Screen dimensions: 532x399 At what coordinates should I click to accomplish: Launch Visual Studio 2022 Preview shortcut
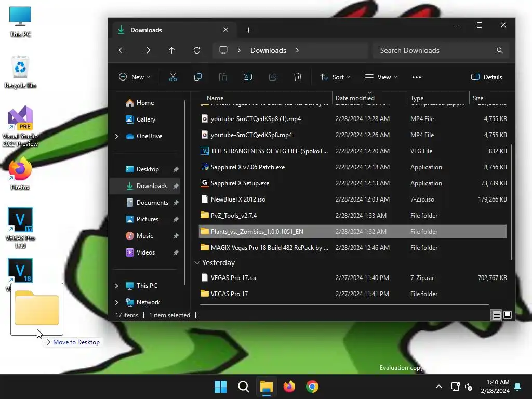[20, 126]
